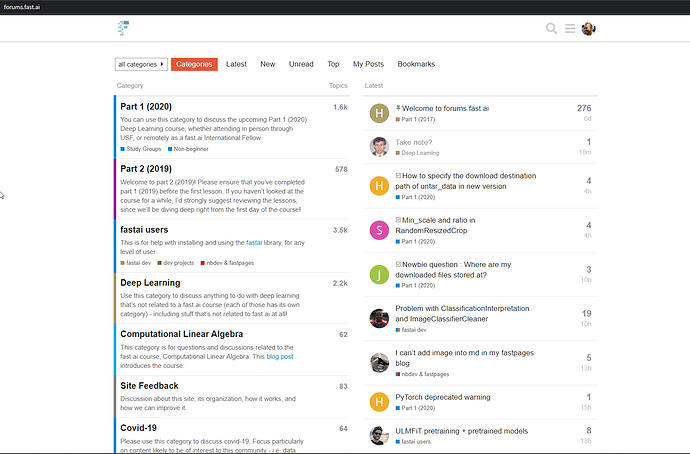Open Min_scale and ratio RandomResizedCrop topic
690x454 pixels.
(435, 225)
